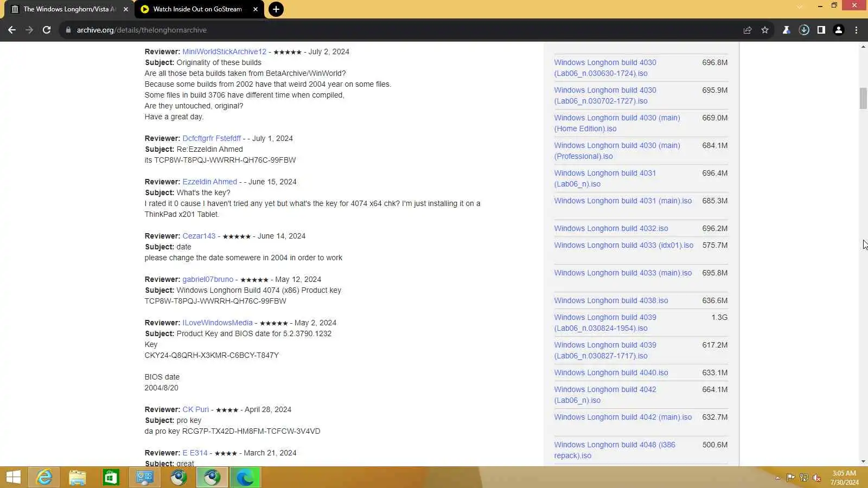Download build 4030 Lab06_n.030630-1724 ISO

coord(605,68)
